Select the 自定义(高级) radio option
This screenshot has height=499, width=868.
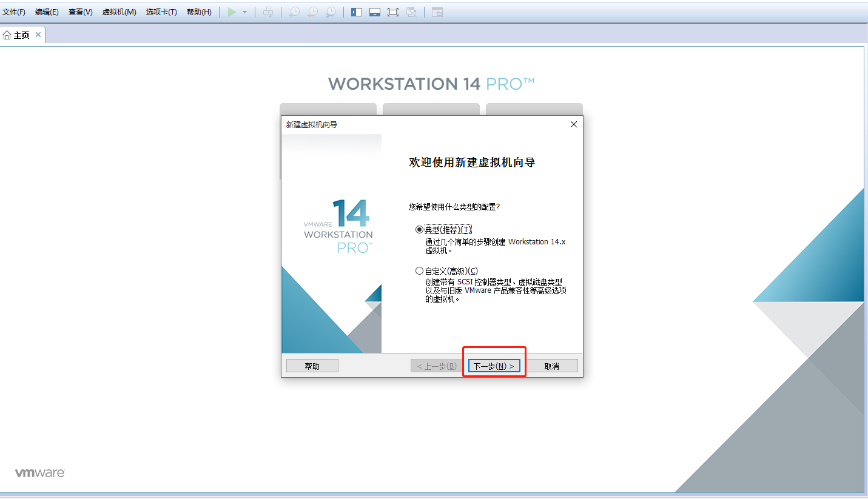coord(419,271)
